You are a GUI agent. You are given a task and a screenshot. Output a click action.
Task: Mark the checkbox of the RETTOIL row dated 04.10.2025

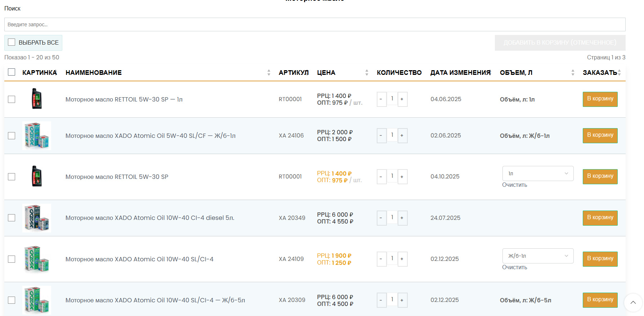(x=12, y=177)
